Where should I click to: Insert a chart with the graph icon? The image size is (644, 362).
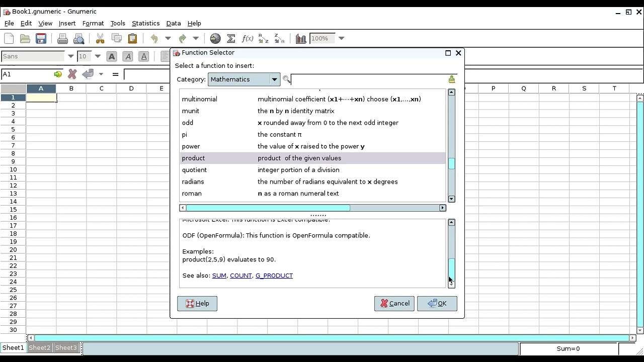(301, 38)
